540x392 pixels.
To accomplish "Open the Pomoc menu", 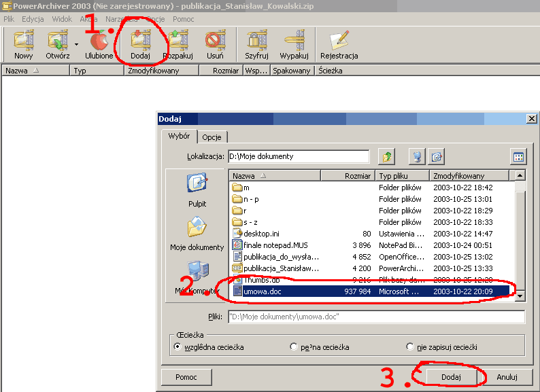I will point(184,19).
